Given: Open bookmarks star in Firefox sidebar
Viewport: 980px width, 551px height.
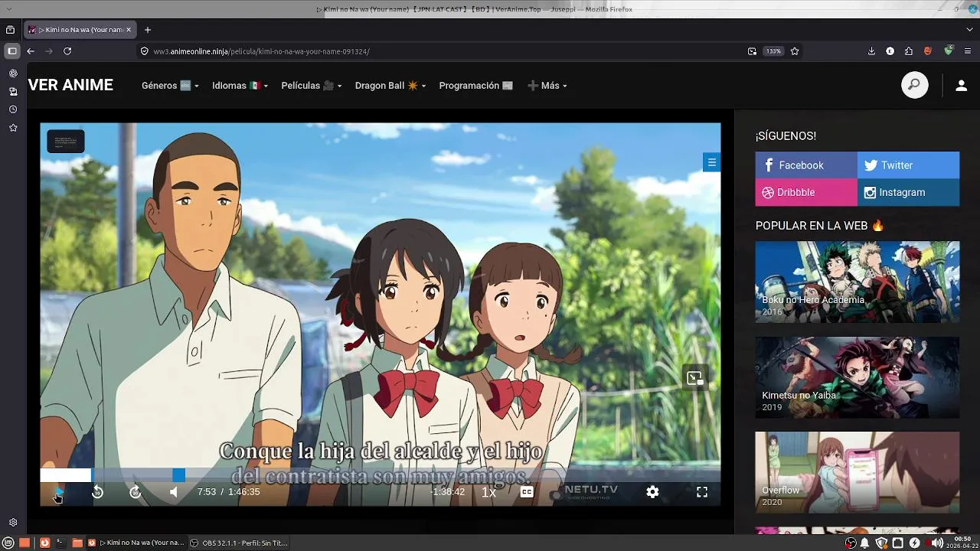Looking at the screenshot, I should coord(13,128).
